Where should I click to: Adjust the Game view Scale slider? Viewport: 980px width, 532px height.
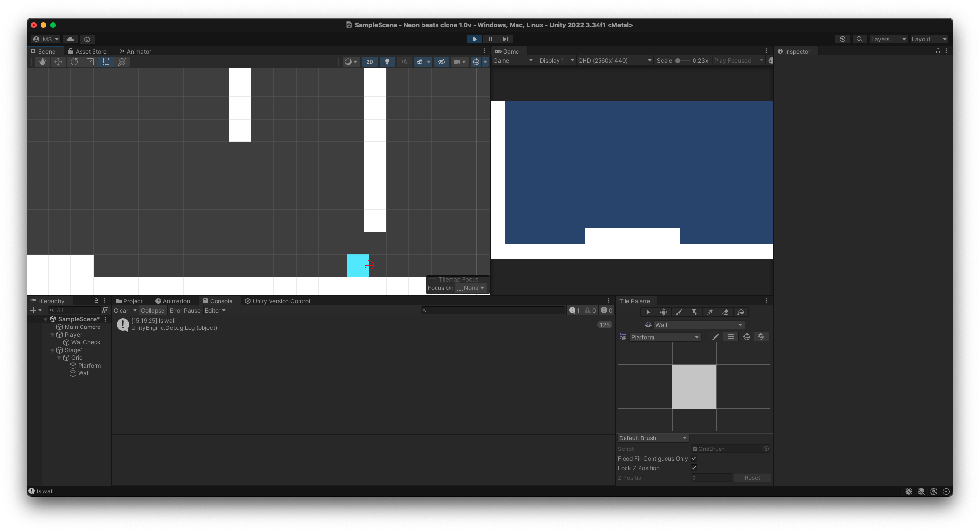coord(678,61)
